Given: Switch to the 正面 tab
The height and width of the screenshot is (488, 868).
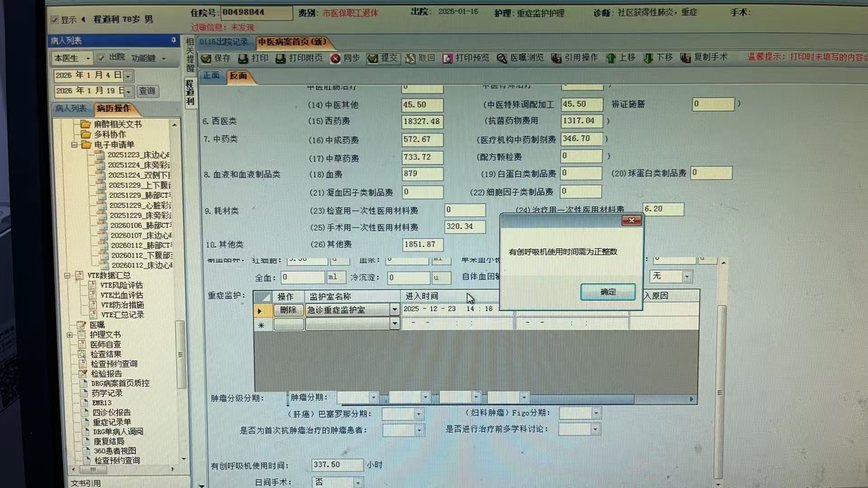Looking at the screenshot, I should tap(211, 75).
